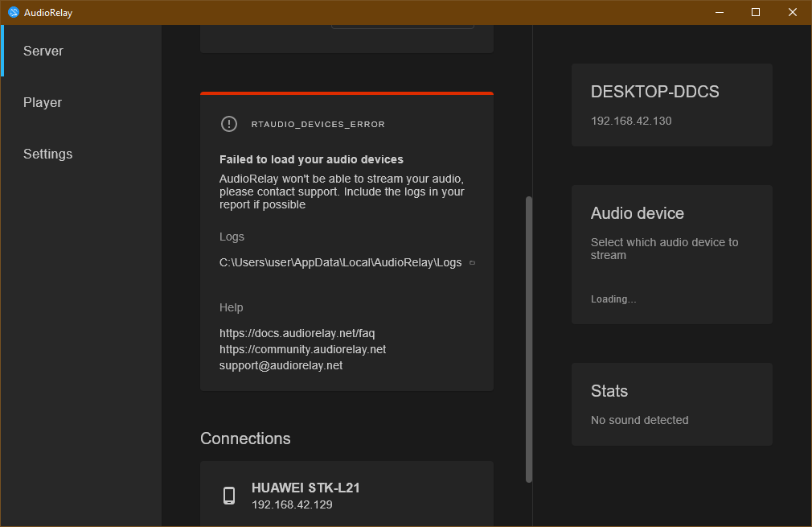This screenshot has height=527, width=812.
Task: Click the Logs label in error card
Action: tap(232, 237)
